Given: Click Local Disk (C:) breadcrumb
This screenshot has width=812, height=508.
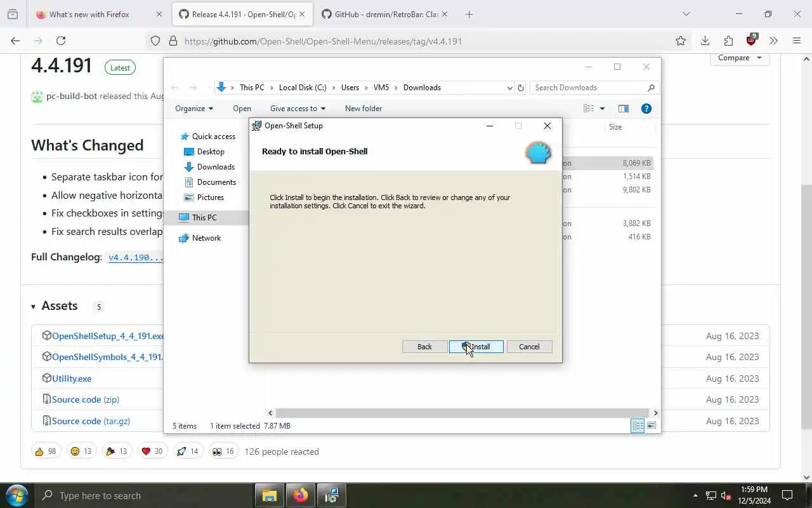Looking at the screenshot, I should click(x=303, y=88).
